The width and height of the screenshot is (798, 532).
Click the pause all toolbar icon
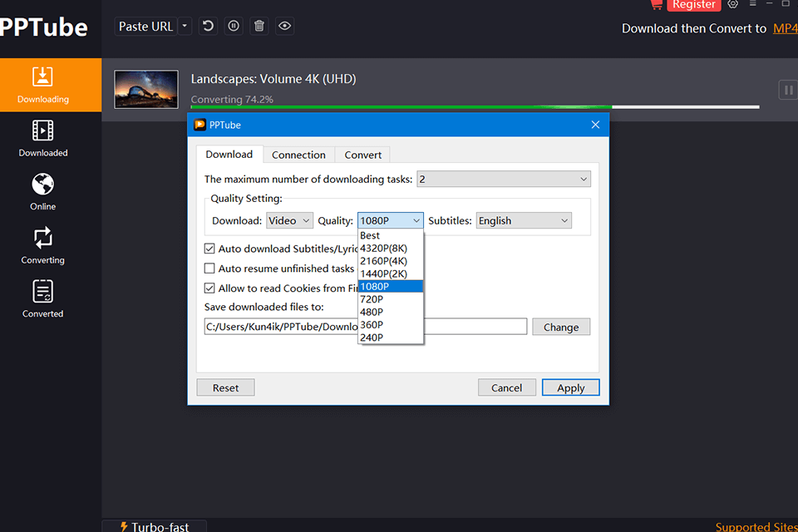(234, 26)
